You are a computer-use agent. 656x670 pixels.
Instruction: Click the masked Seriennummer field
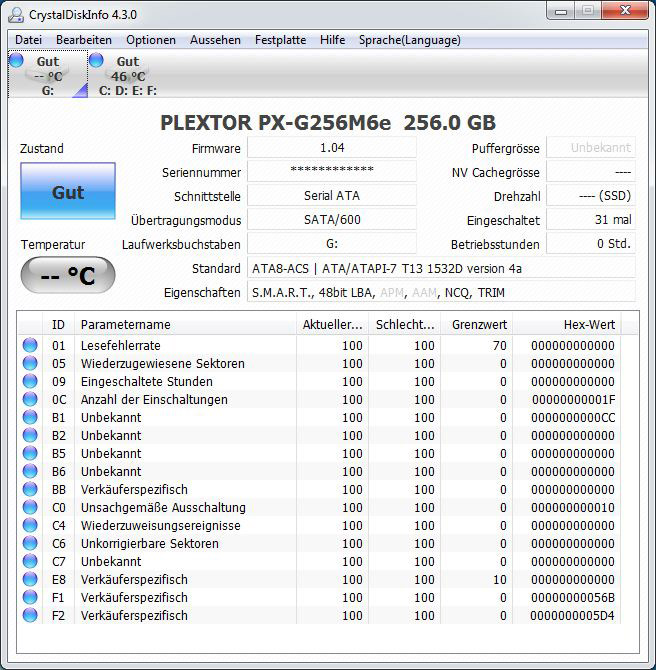pyautogui.click(x=332, y=172)
